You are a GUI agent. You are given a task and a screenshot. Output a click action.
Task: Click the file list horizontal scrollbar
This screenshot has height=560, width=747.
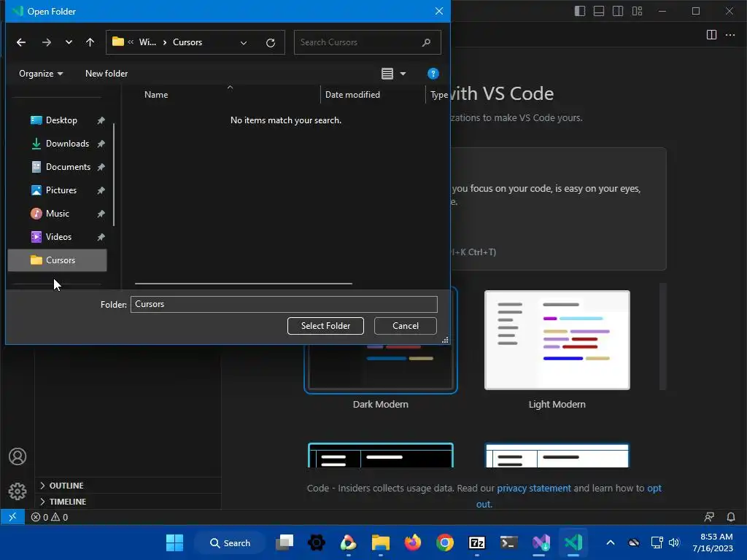pos(244,284)
